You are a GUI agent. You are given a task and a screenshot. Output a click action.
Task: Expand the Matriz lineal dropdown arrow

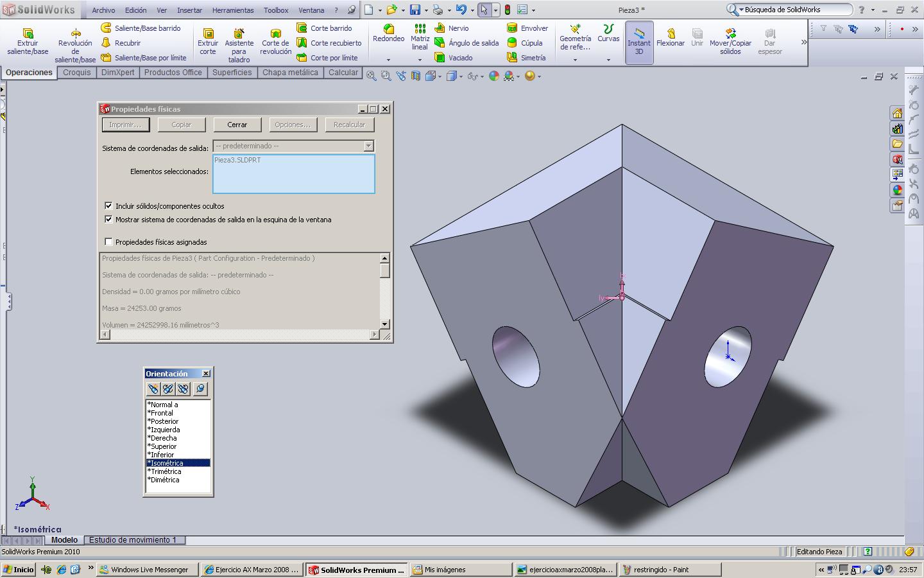[x=420, y=60]
